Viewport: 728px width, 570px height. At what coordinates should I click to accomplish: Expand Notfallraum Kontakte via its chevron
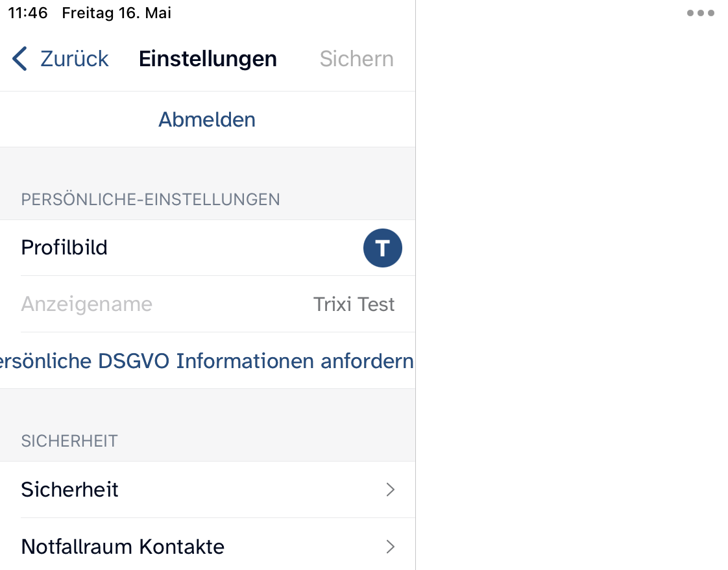(390, 547)
